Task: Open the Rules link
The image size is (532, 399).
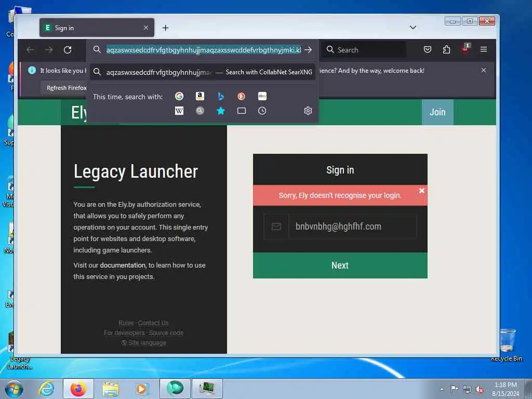Action: point(126,323)
